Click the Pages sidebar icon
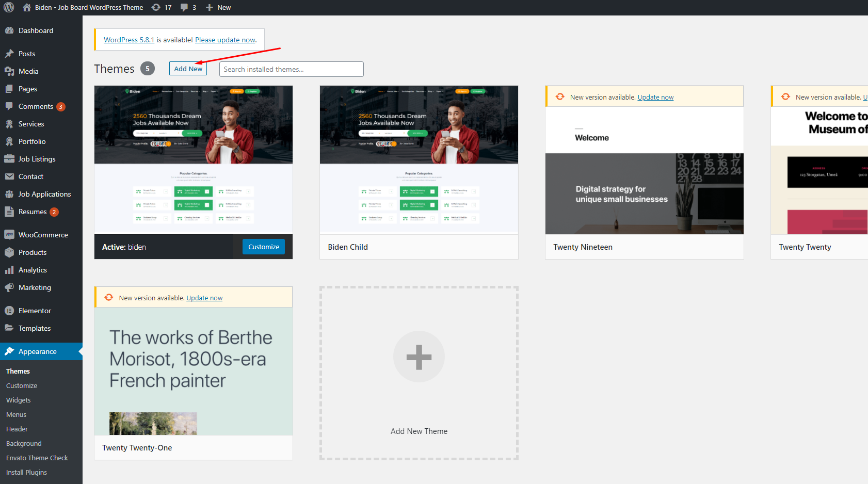Image resolution: width=868 pixels, height=484 pixels. tap(9, 89)
